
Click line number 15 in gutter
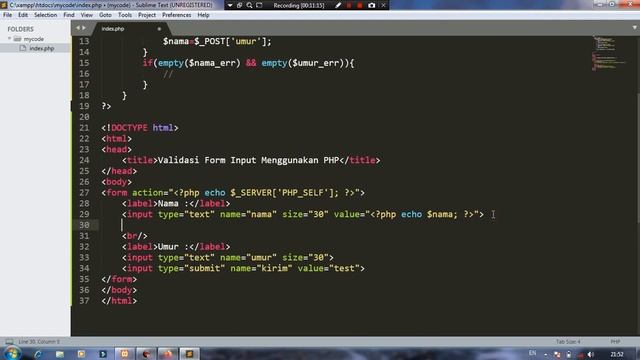84,63
